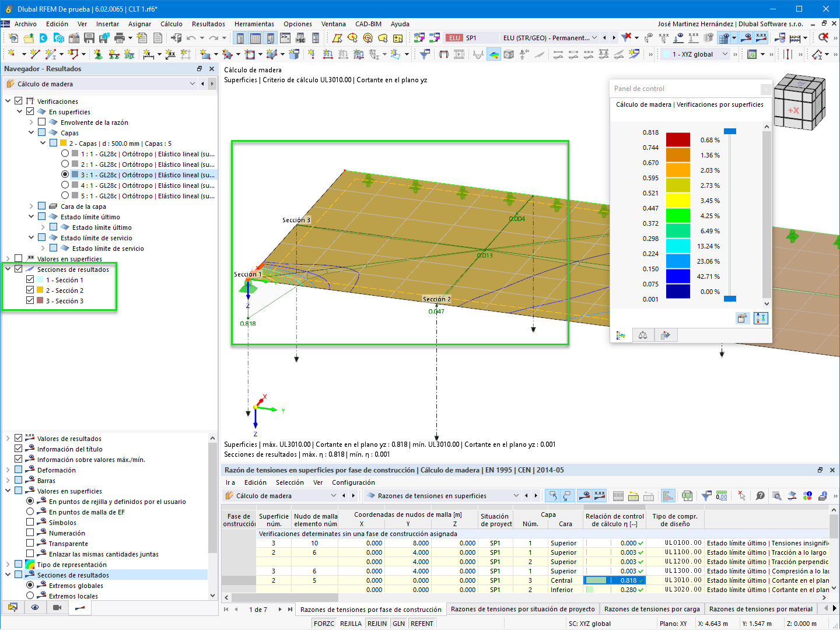
Task: Open the console/script window icon
Action: coord(285,38)
